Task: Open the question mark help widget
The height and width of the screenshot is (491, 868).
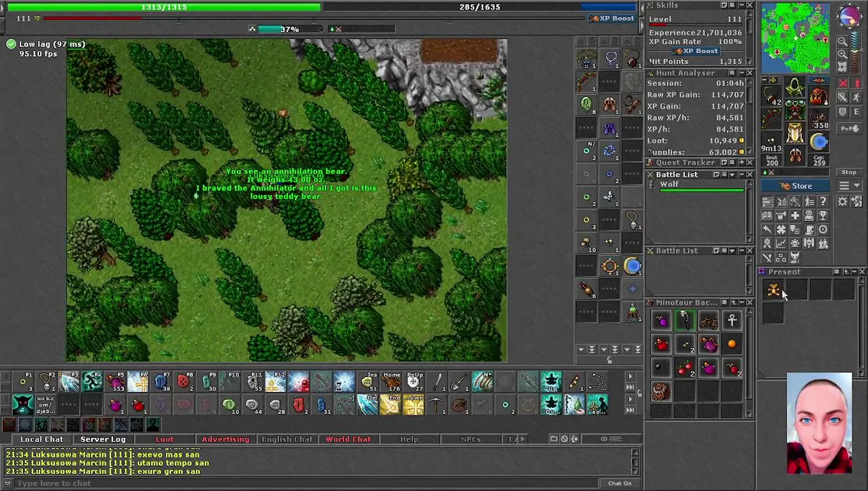Action: [x=823, y=201]
